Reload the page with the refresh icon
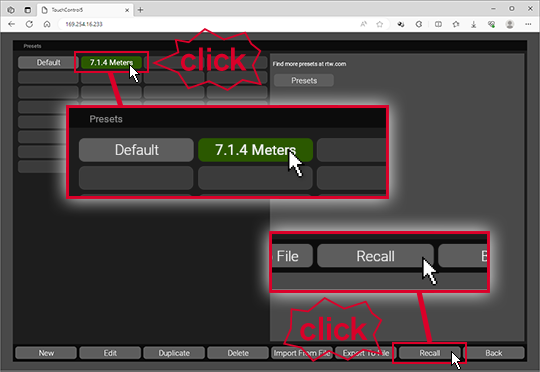This screenshot has width=540, height=372. [29, 24]
